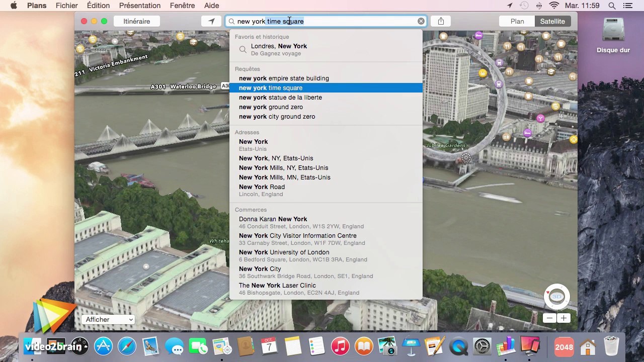Image resolution: width=644 pixels, height=362 pixels.
Task: Open iPhoto from the Dock
Action: (x=387, y=346)
